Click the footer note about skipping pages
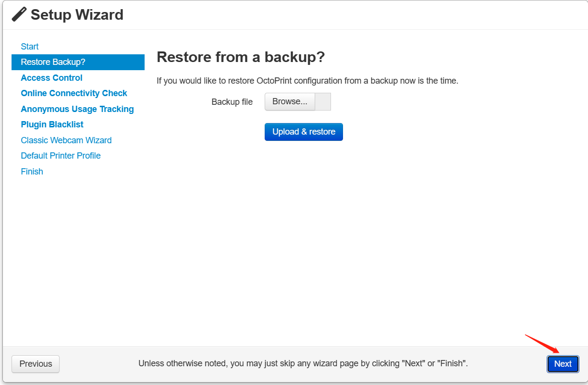588x385 pixels. pos(303,364)
